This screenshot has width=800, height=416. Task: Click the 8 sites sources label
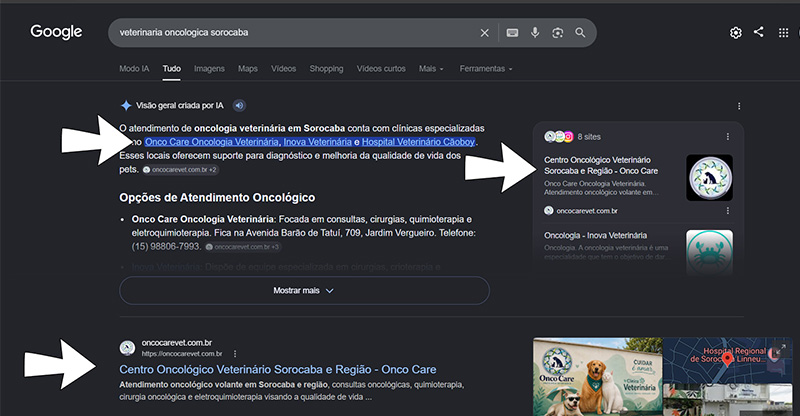point(589,137)
